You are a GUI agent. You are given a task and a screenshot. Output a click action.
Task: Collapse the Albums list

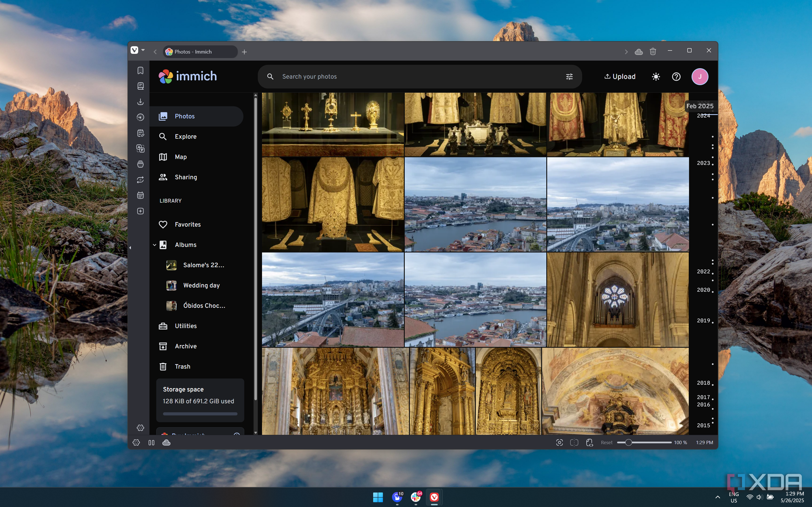(x=154, y=245)
